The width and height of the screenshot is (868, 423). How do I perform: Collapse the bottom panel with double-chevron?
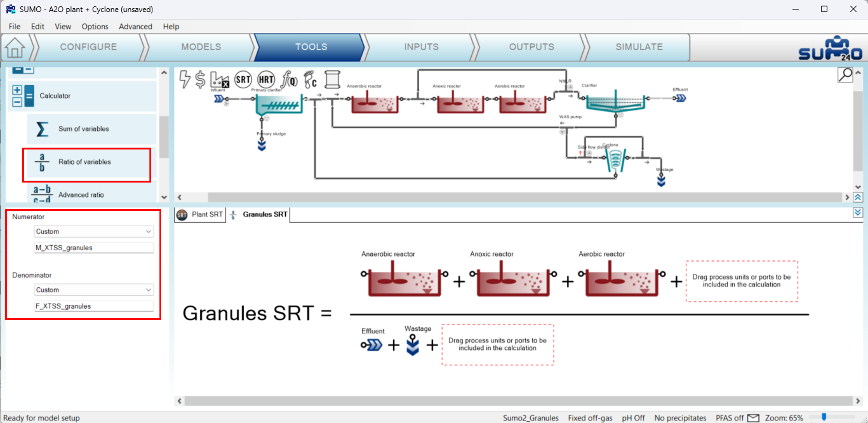[x=857, y=213]
